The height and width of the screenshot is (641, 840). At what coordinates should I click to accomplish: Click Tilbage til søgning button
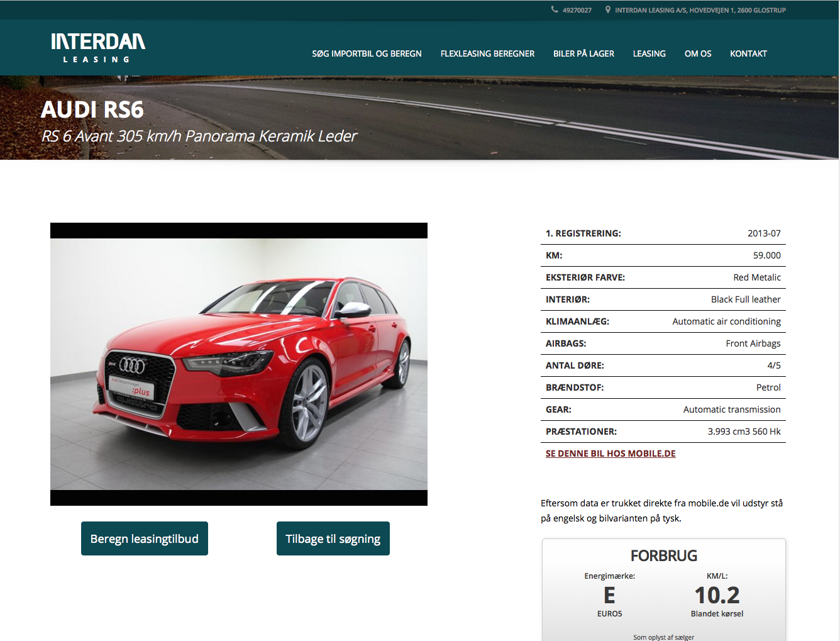coord(333,538)
